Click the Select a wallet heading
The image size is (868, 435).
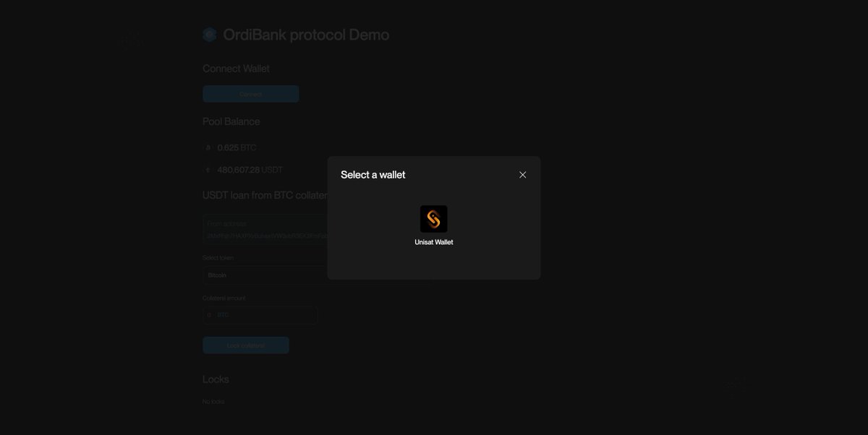[x=373, y=175]
